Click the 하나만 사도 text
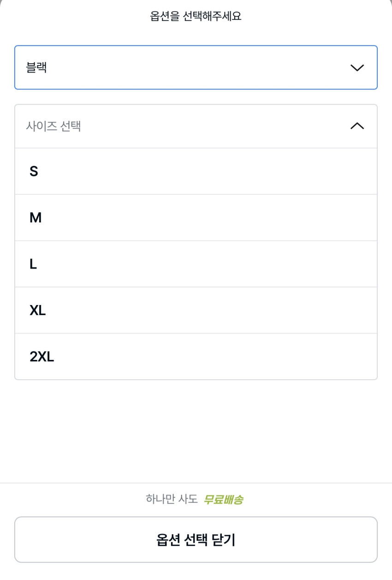This screenshot has height=580, width=392. pos(172,499)
